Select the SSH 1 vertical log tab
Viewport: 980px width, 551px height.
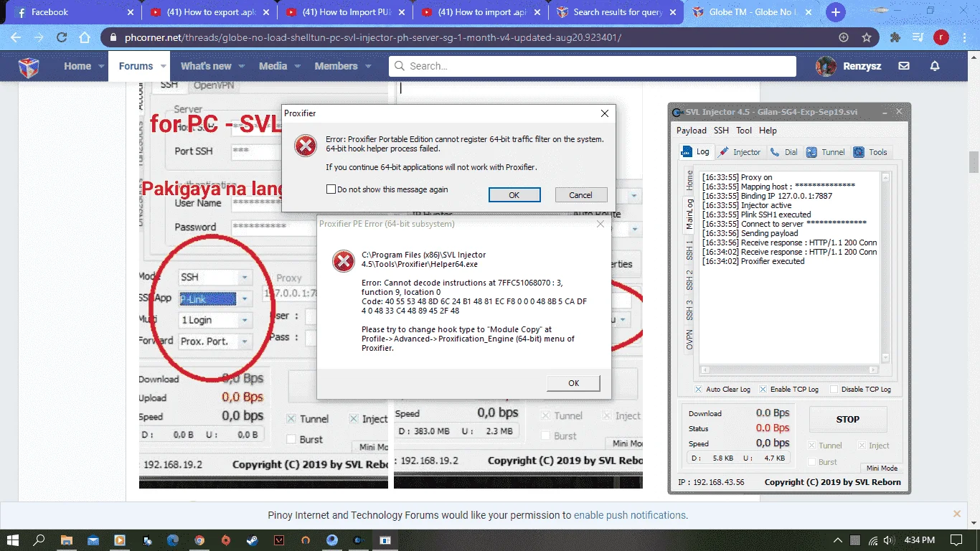(x=690, y=249)
